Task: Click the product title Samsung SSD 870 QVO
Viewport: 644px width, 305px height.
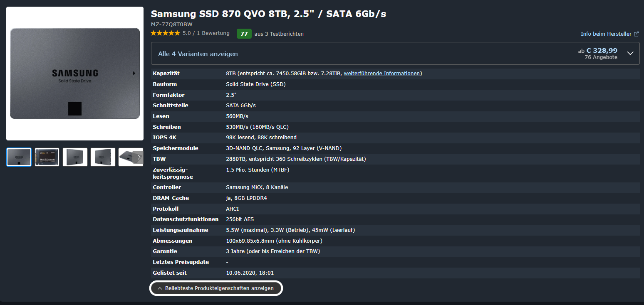Action: click(x=268, y=14)
